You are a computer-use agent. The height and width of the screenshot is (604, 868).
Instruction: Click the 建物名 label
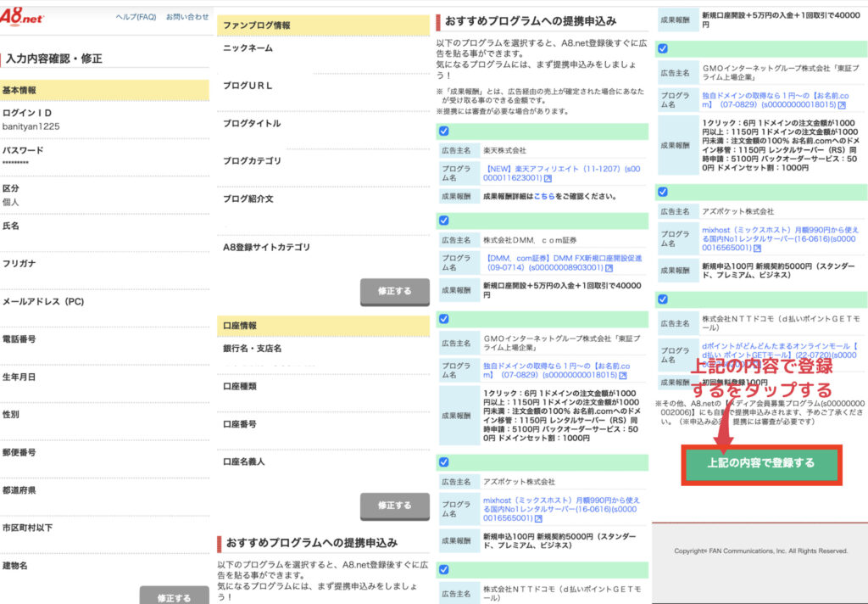[x=15, y=566]
